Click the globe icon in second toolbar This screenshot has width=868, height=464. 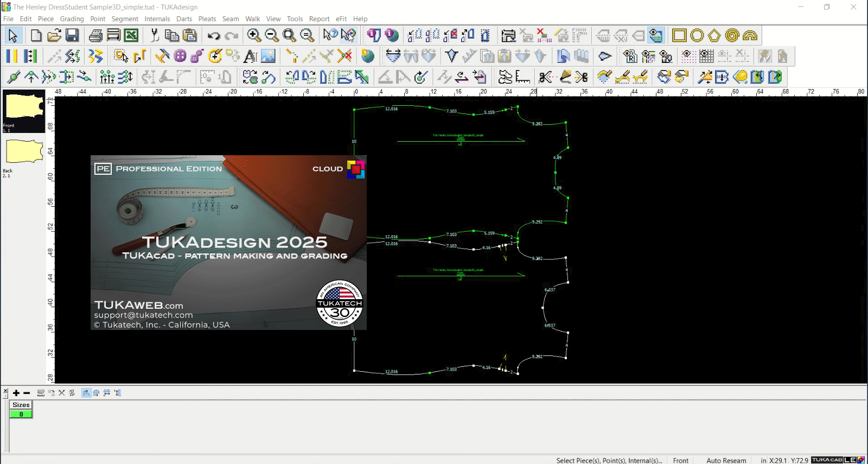pyautogui.click(x=368, y=56)
